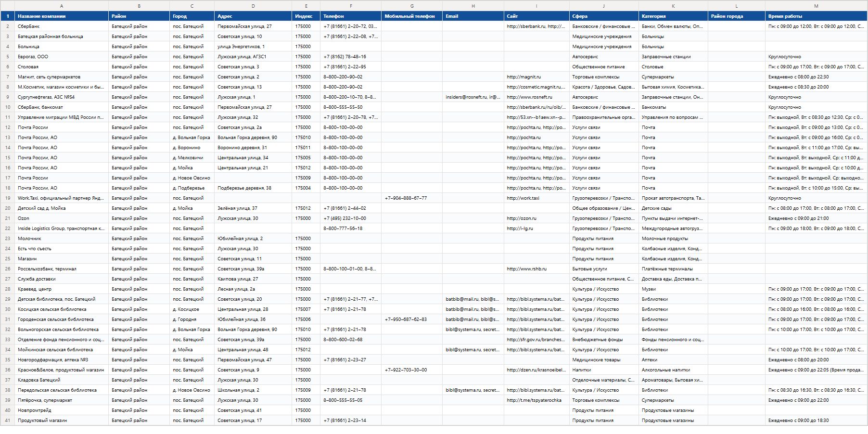868x434 pixels.
Task: Click the "Новпромтрейд" company cell
Action: click(62, 410)
